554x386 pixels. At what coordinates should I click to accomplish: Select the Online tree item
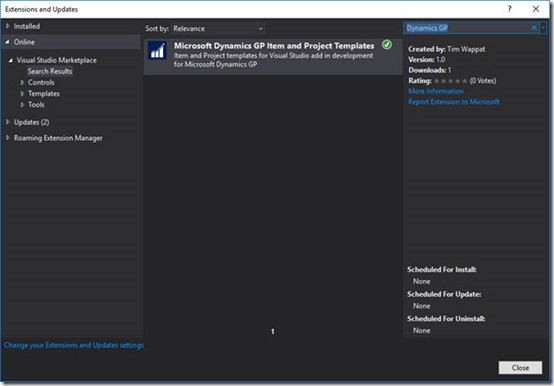(24, 42)
